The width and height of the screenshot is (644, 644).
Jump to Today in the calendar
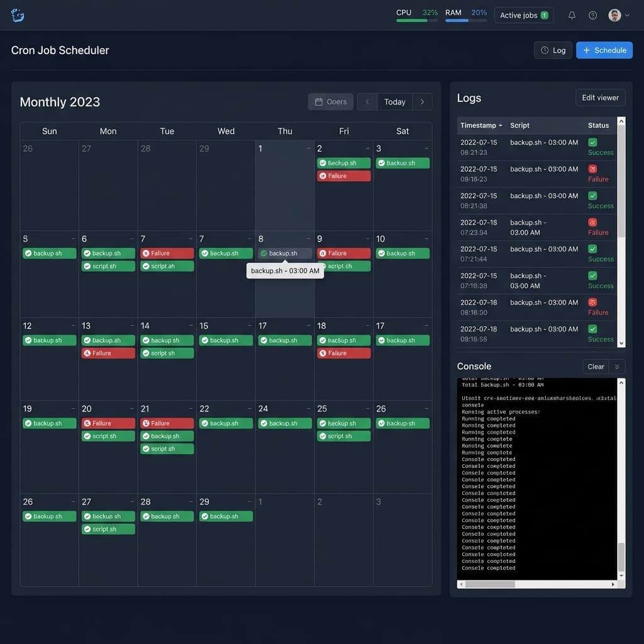point(394,102)
